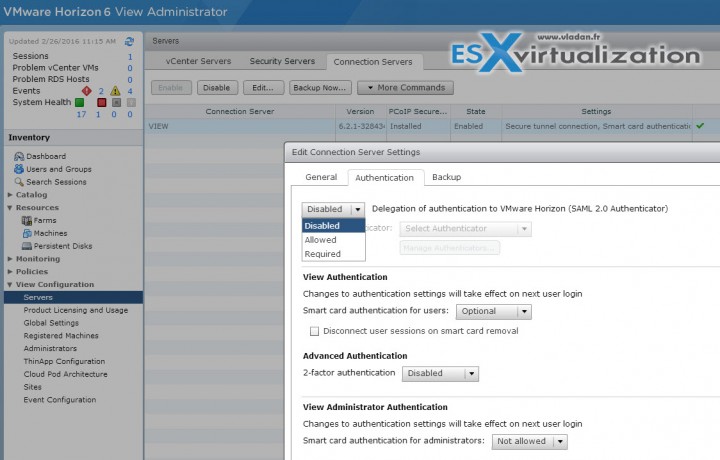Click the yellow warning Events icon
Image resolution: width=720 pixels, height=460 pixels.
tap(115, 91)
